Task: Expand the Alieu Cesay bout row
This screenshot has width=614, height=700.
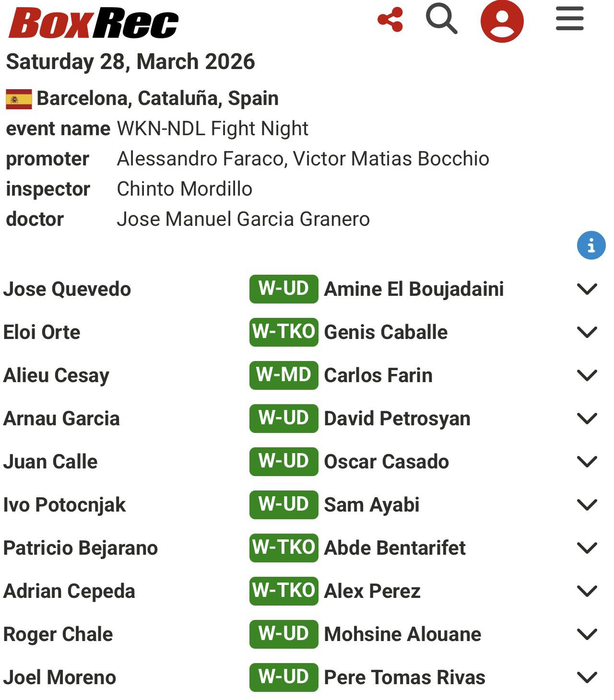Action: tap(587, 375)
